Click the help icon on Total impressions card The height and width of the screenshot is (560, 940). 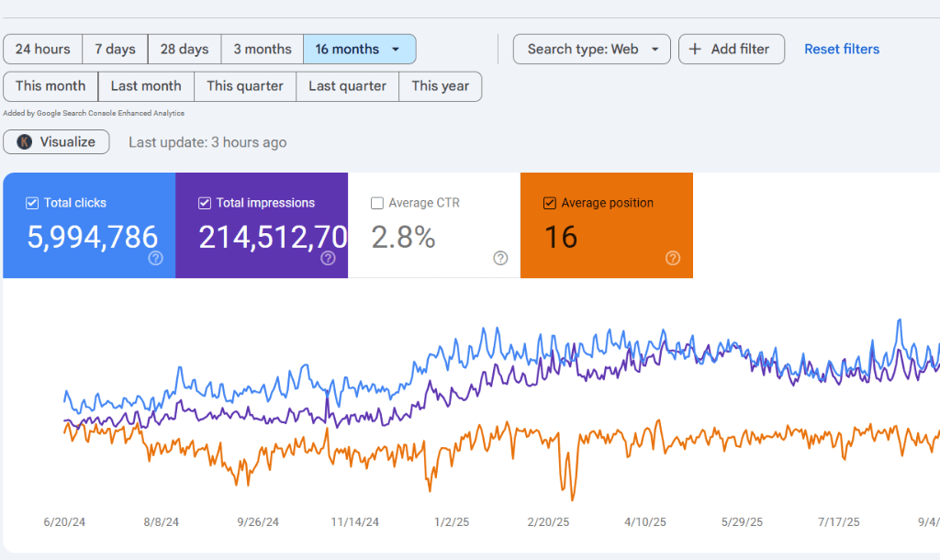coord(328,259)
